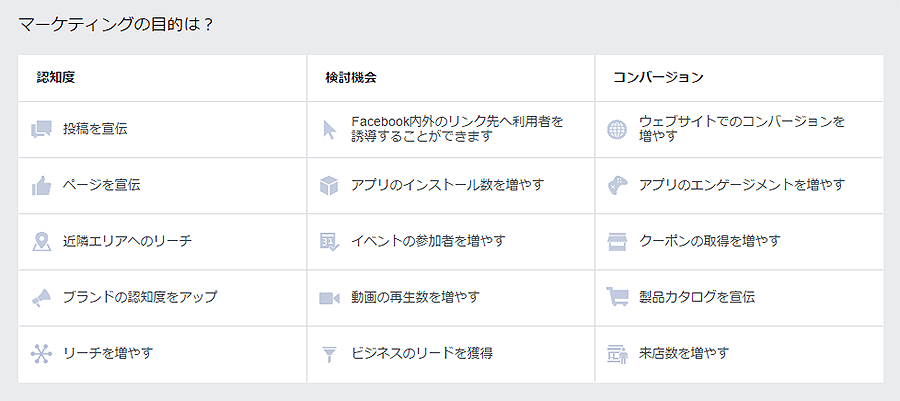Choose イベントの参加者を増やす objective

point(451,242)
